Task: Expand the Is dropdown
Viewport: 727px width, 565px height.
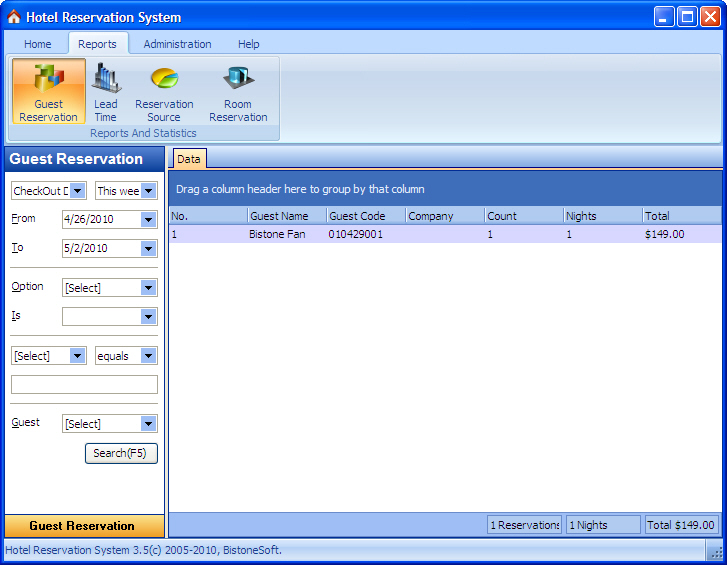Action: coord(148,317)
